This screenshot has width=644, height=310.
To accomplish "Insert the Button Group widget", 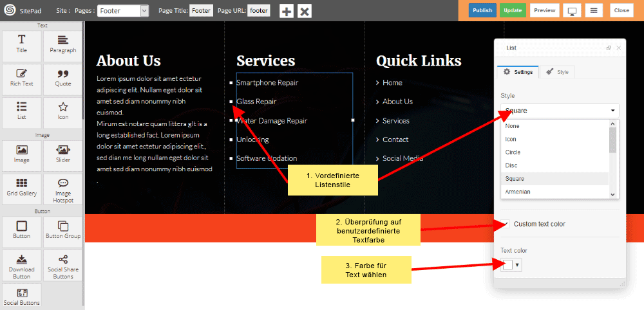I will (63, 232).
